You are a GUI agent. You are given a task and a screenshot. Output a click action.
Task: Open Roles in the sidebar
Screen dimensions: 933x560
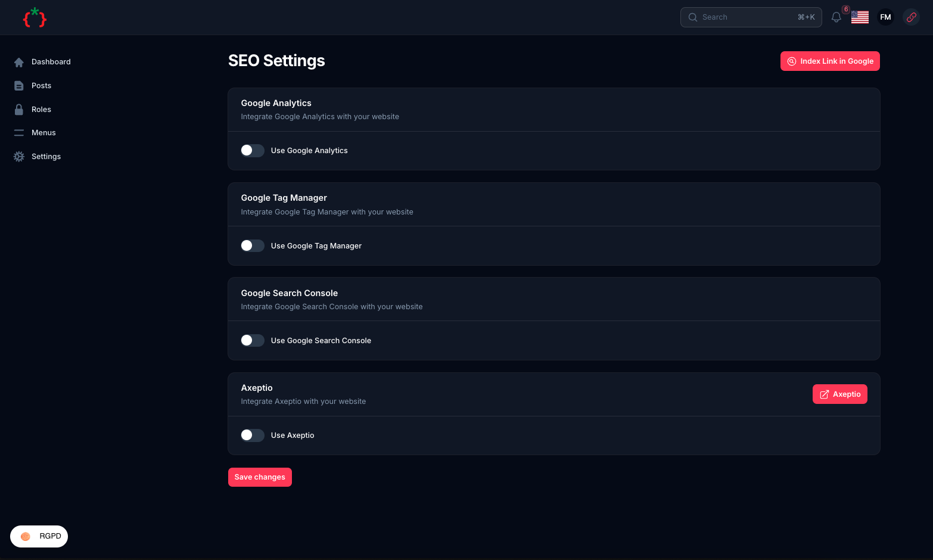click(42, 110)
